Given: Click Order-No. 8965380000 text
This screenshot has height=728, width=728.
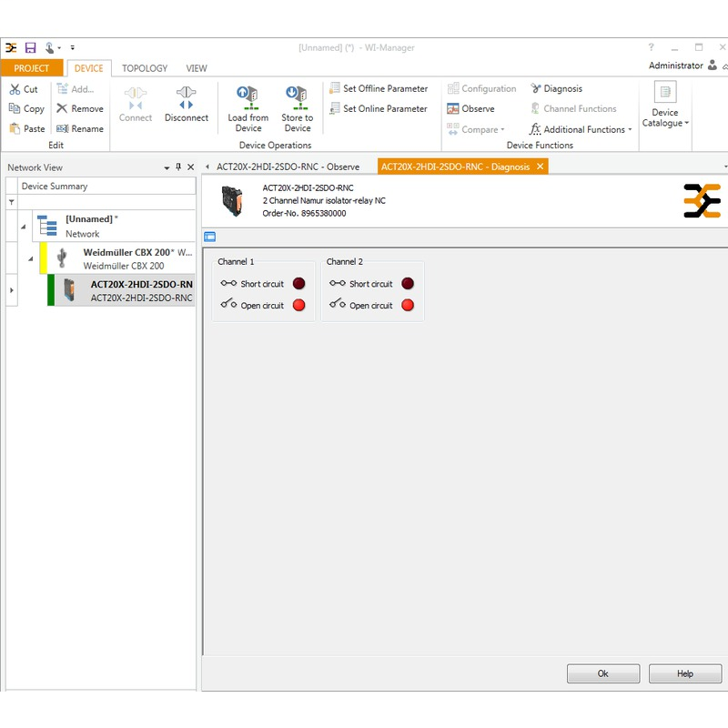Looking at the screenshot, I should tap(304, 213).
